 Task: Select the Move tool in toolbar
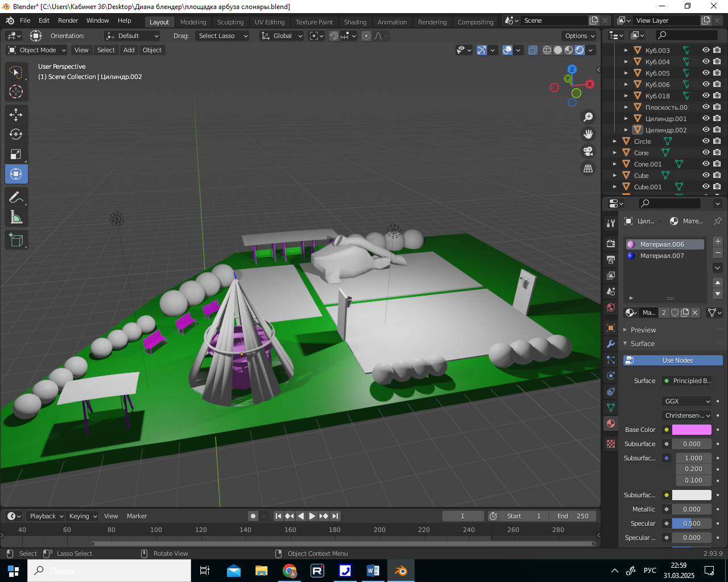pos(16,114)
